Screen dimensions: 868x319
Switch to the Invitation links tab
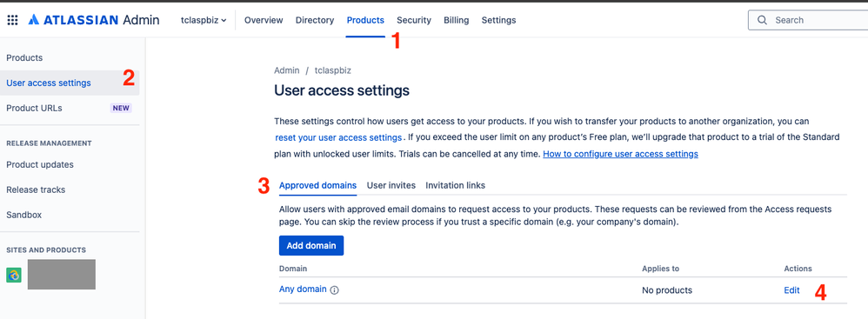pos(455,186)
